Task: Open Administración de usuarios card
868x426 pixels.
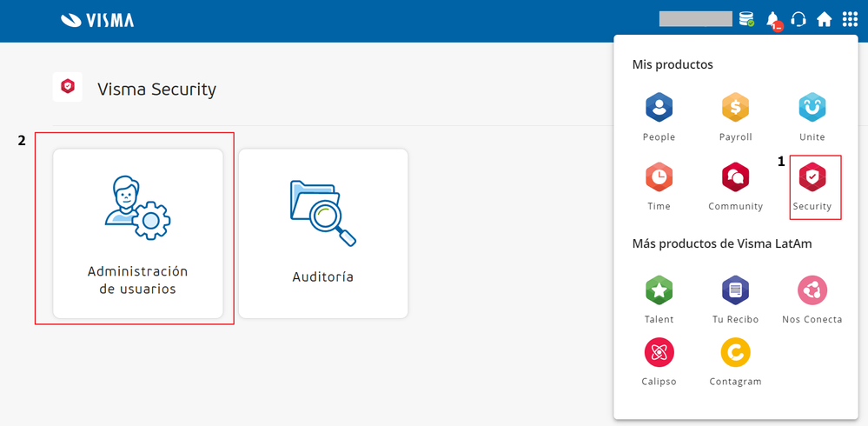Action: click(x=138, y=233)
